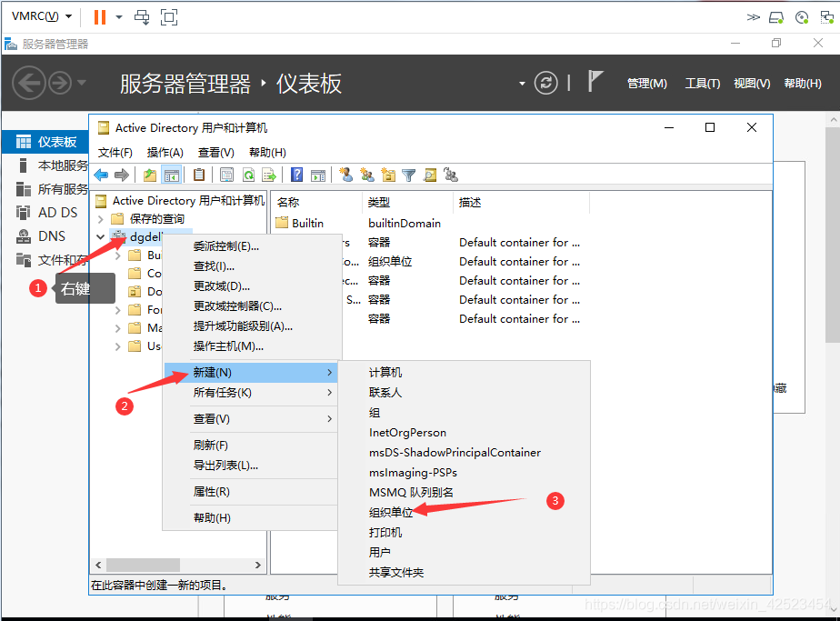Click the tree pane scroll left arrow
This screenshot has width=840, height=621.
click(98, 566)
